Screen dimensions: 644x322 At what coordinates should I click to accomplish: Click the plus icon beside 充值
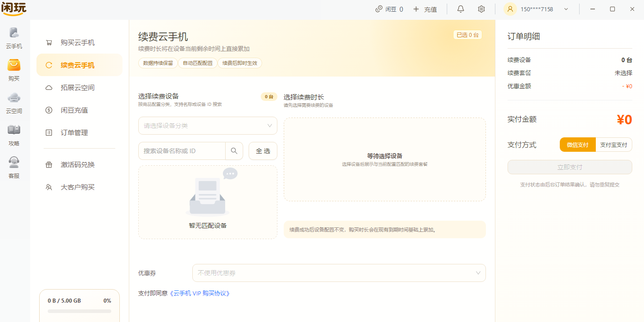(x=416, y=9)
